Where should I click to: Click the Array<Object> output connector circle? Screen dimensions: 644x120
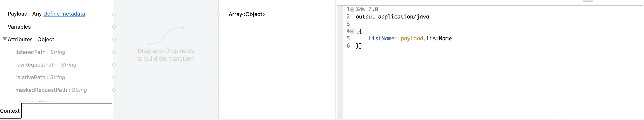218,14
